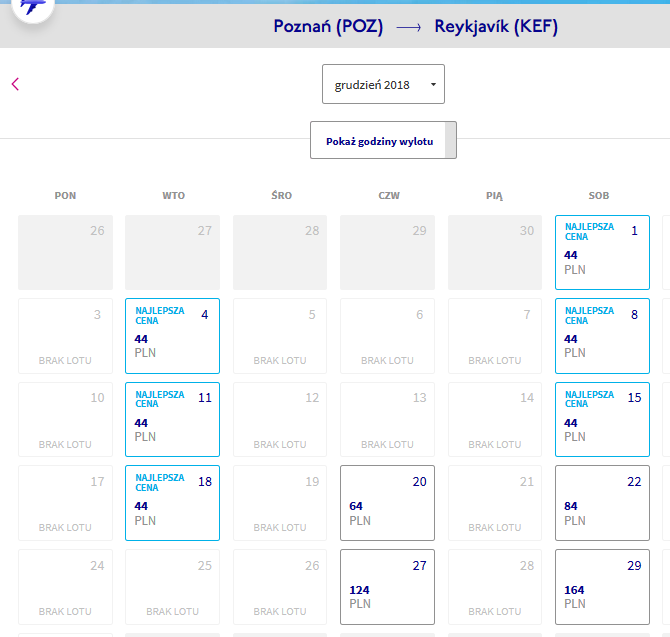
Task: Click day 5 cell with BRAK LOTU
Action: click(280, 336)
